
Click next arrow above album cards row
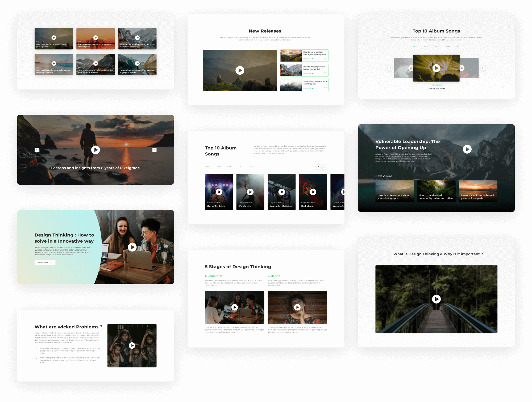tap(325, 167)
